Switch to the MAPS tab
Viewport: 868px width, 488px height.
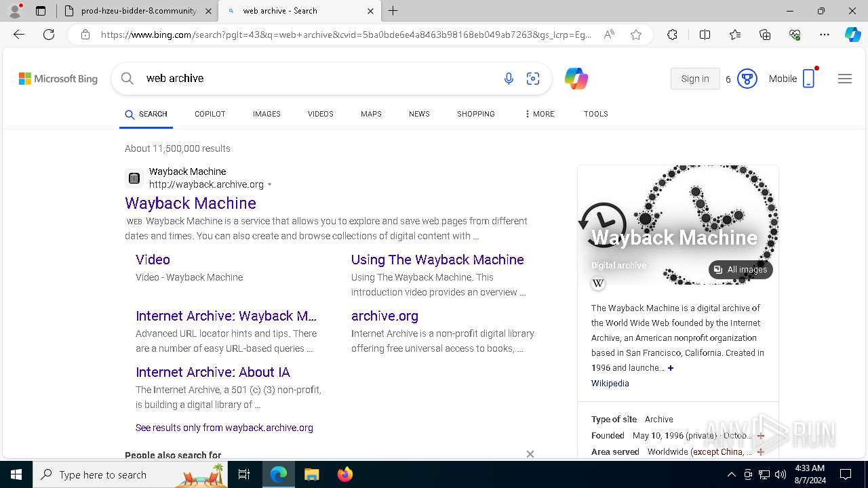coord(371,114)
